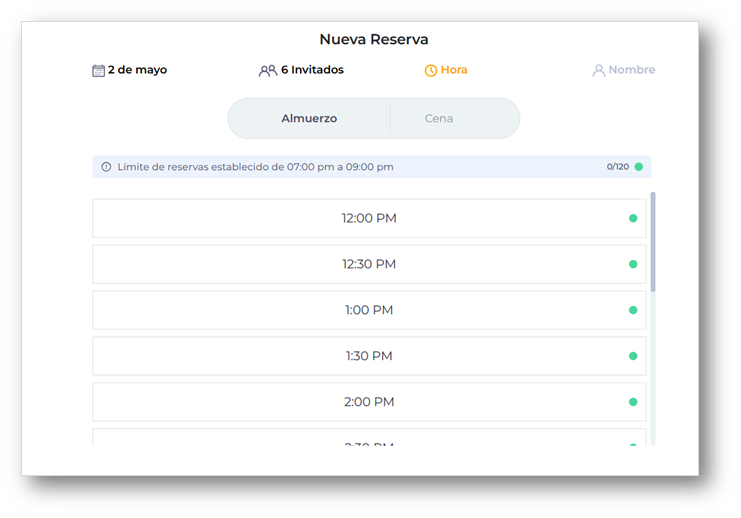Click the green availability dot for 12:00 PM
The image size is (741, 518).
tap(633, 218)
